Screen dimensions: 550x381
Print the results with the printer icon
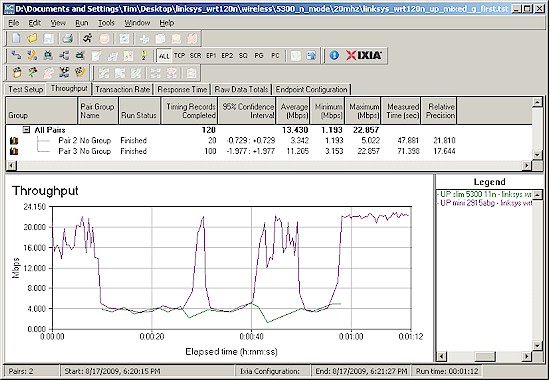pyautogui.click(x=67, y=38)
